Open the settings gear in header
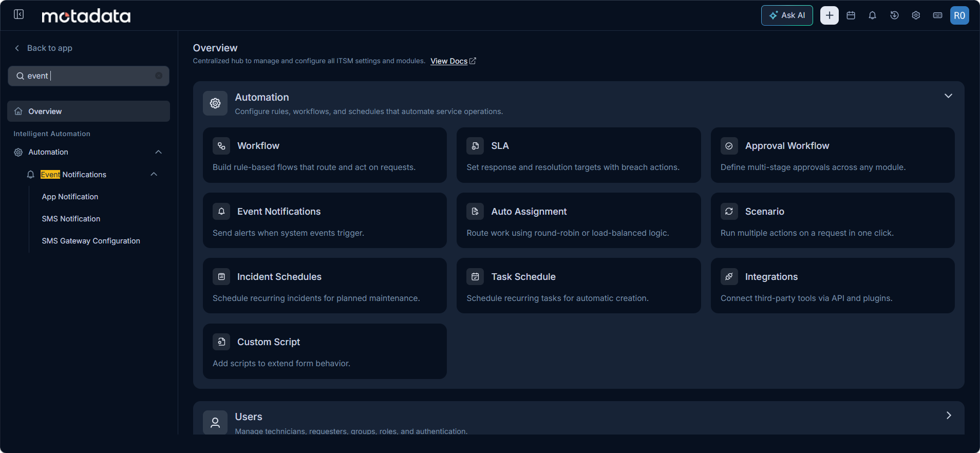The width and height of the screenshot is (980, 453). 916,15
